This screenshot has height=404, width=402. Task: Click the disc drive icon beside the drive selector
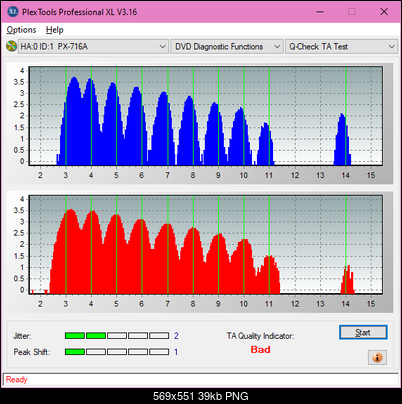pyautogui.click(x=11, y=46)
